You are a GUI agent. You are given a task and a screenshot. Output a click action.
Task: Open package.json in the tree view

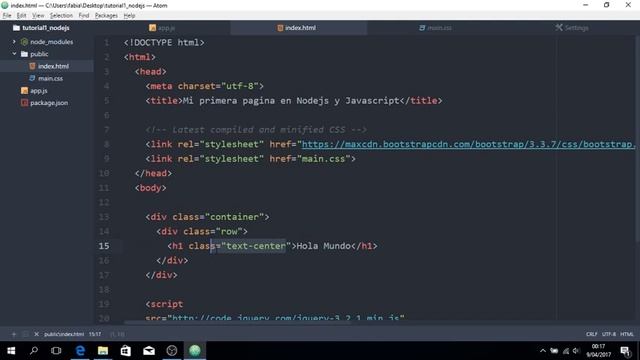coord(49,103)
